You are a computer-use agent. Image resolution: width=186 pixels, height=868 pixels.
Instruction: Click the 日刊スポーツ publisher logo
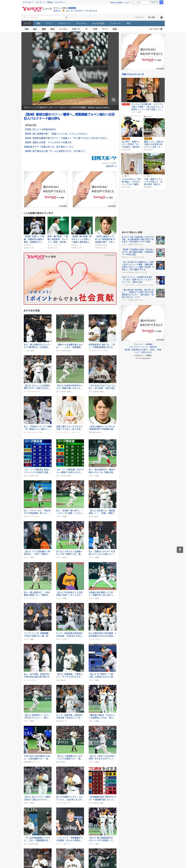point(104,158)
